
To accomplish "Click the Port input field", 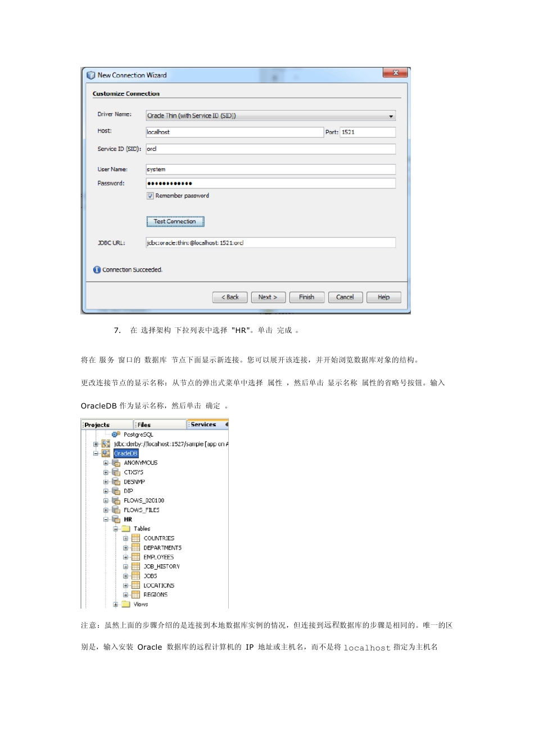I will (x=368, y=132).
